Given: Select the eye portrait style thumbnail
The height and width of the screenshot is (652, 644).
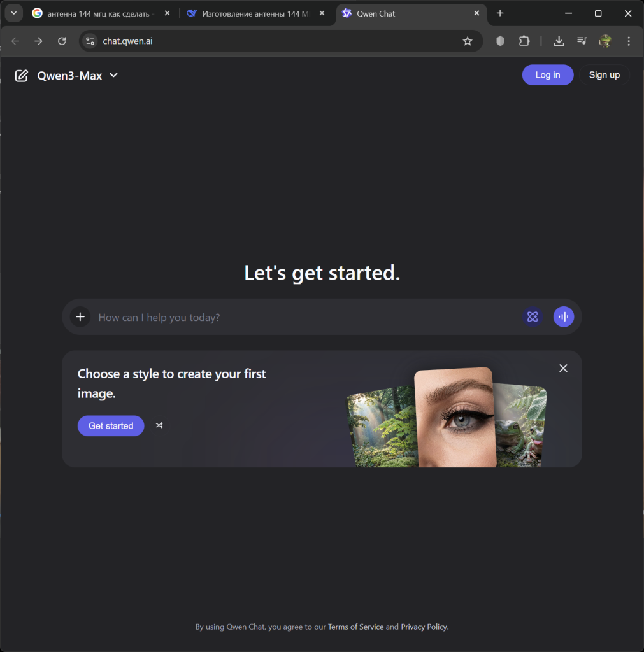Looking at the screenshot, I should pos(455,417).
